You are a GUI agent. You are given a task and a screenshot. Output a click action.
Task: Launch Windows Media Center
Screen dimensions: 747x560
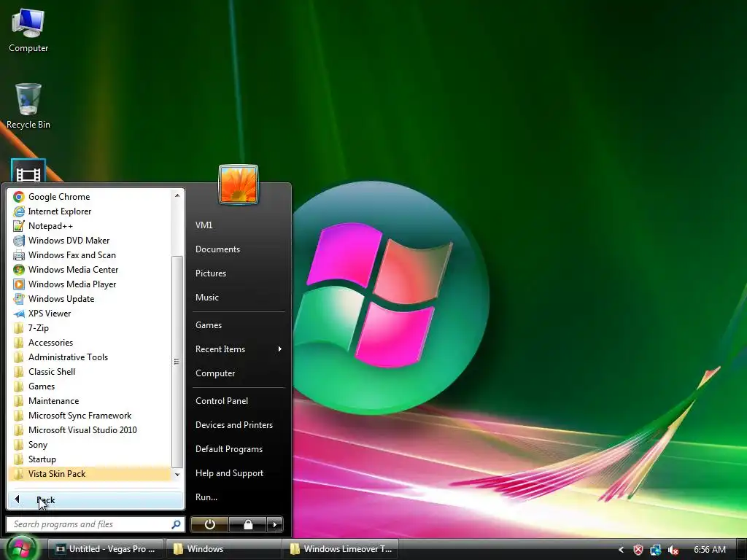pyautogui.click(x=90, y=270)
